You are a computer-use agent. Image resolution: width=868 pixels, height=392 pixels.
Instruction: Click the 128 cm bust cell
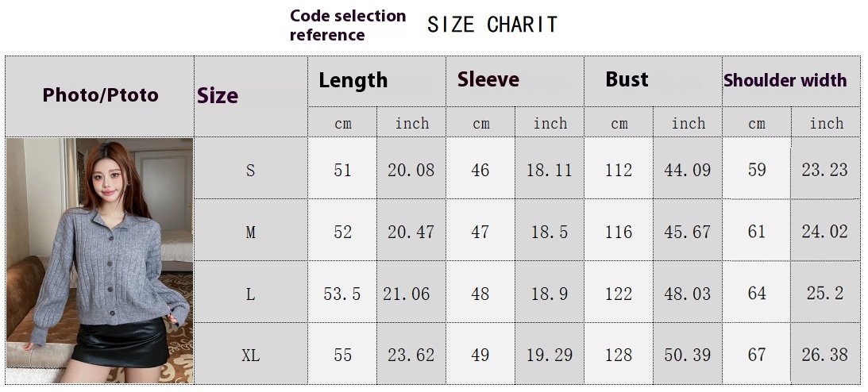coord(619,355)
